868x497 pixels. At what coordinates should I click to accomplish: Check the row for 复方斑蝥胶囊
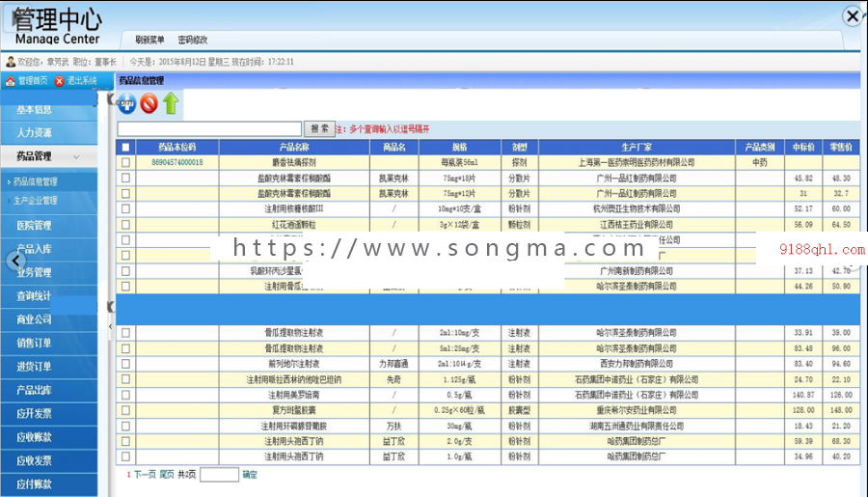125,410
